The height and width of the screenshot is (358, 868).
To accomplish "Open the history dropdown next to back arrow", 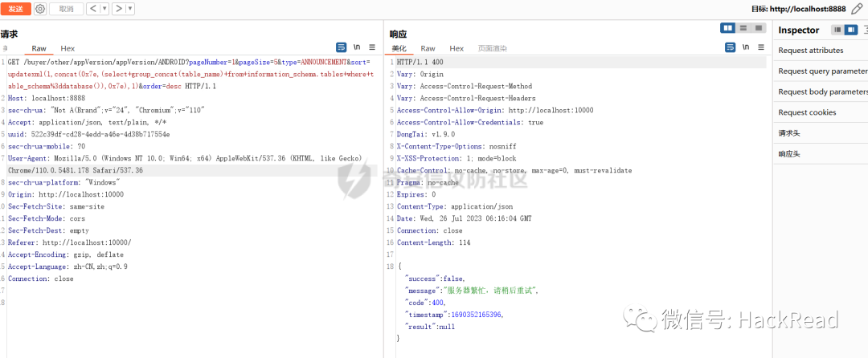I will [104, 9].
